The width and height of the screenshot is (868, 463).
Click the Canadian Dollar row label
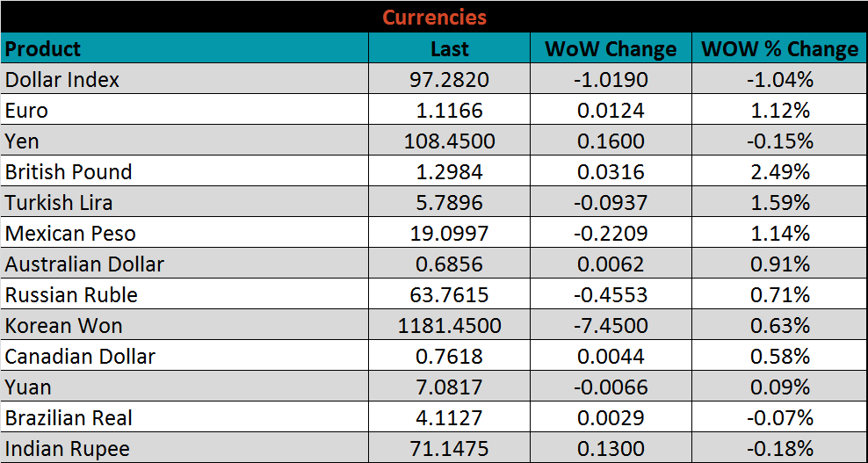click(x=80, y=357)
